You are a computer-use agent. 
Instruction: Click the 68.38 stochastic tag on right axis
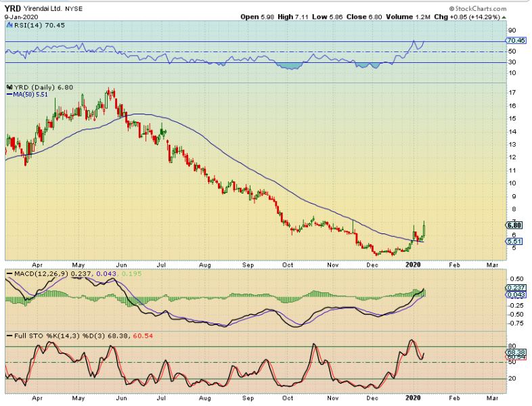[x=516, y=352]
